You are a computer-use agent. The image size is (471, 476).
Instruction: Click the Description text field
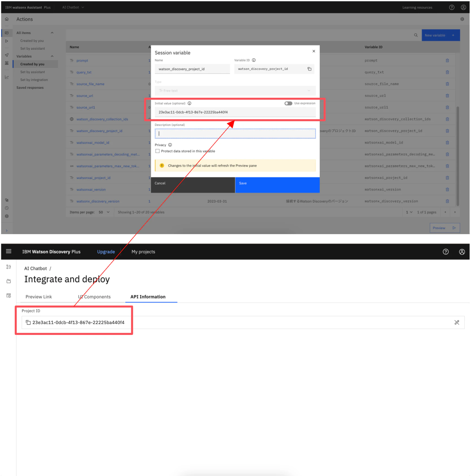coord(235,134)
